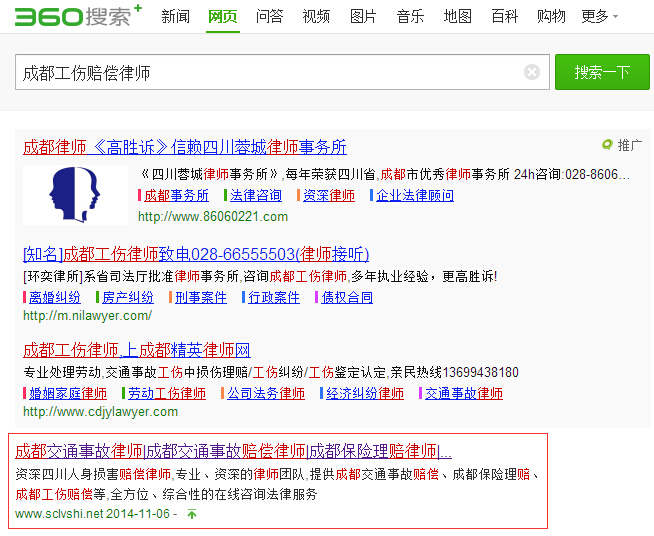Open the 成都精英律师网 result title
The width and height of the screenshot is (654, 536).
click(x=137, y=350)
